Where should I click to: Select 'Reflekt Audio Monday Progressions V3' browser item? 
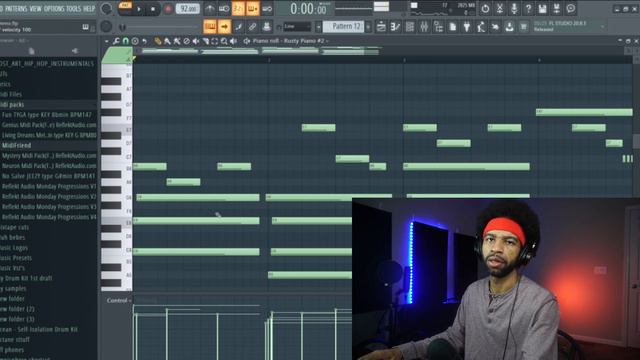(49, 207)
